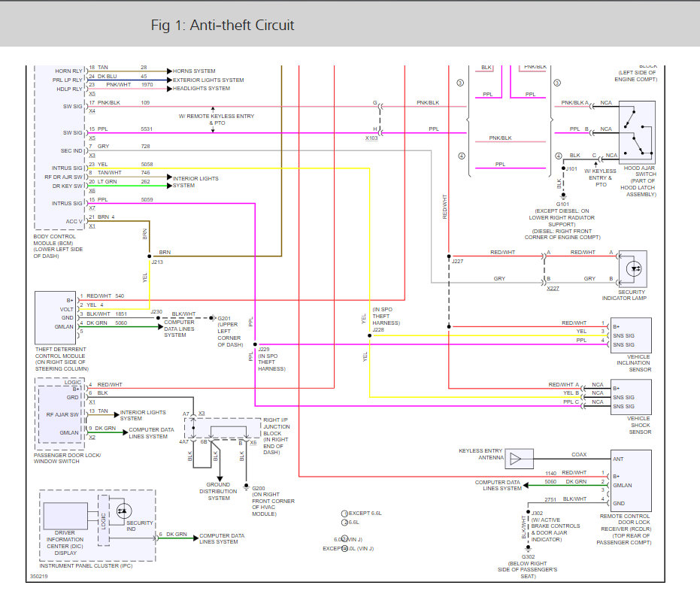This screenshot has height=597, width=700.
Task: Click the BODY CONTROL MODULE (BCM) caption
Action: click(58, 246)
